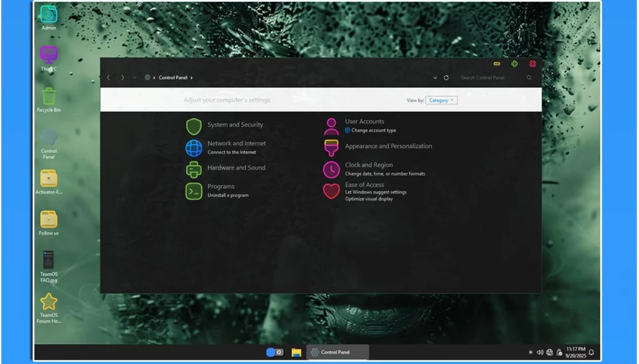This screenshot has width=639, height=364.
Task: Click the Search Control Panel field
Action: [490, 78]
